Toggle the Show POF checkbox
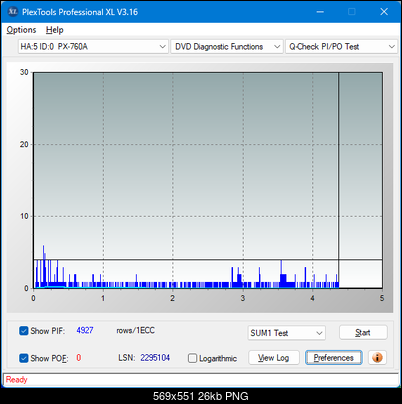Viewport: 402px width, 404px height. click(24, 358)
